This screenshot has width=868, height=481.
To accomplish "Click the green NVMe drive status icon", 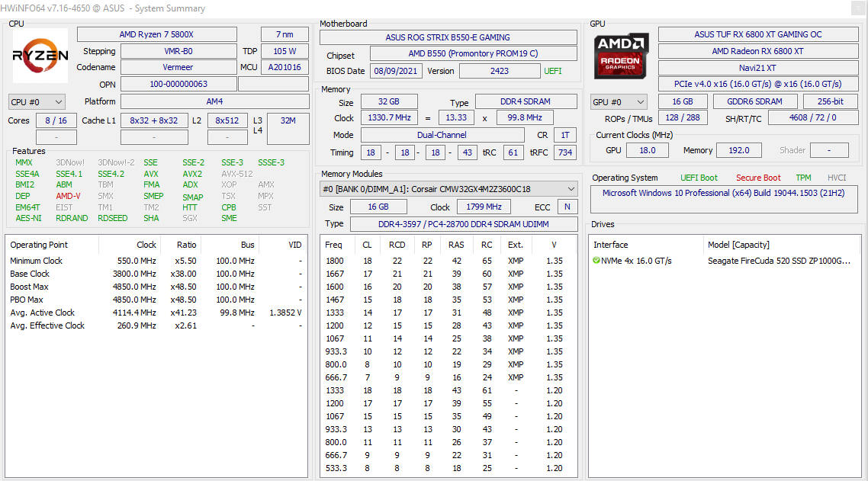I will tap(596, 260).
